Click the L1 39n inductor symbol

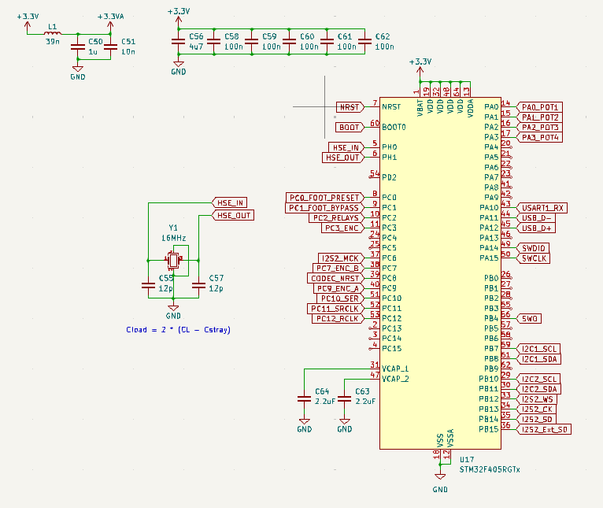point(53,34)
